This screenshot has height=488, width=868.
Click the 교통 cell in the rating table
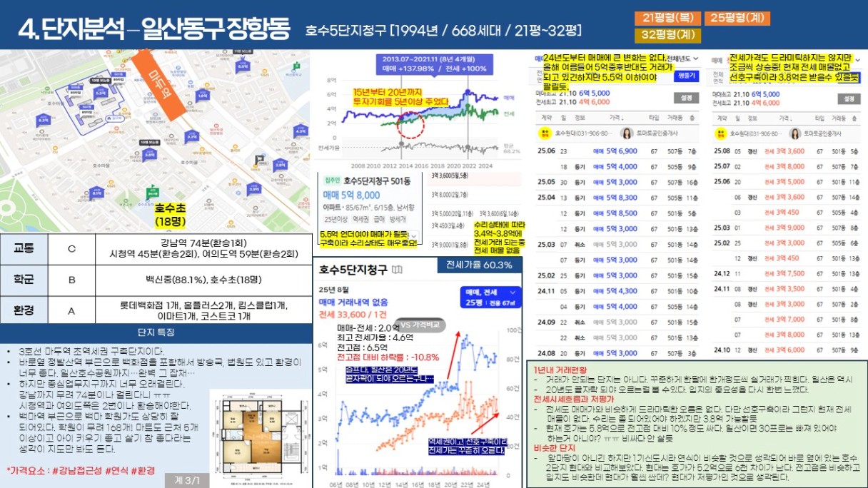[24, 249]
